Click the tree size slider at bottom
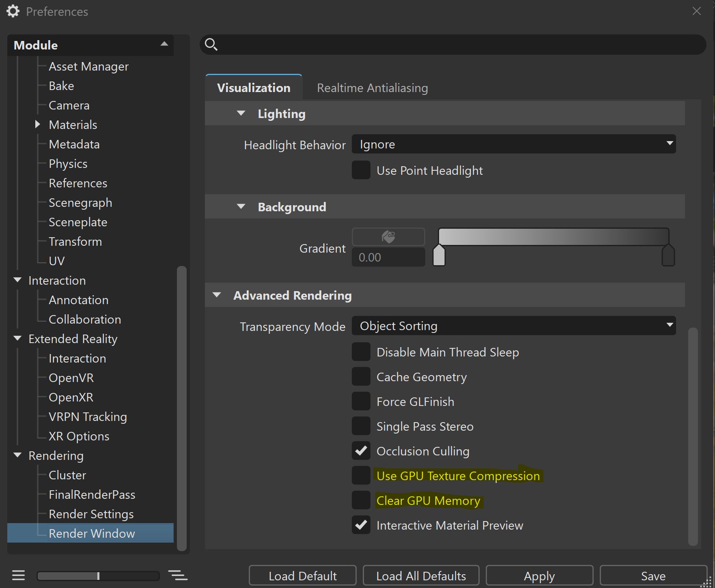 point(98,576)
